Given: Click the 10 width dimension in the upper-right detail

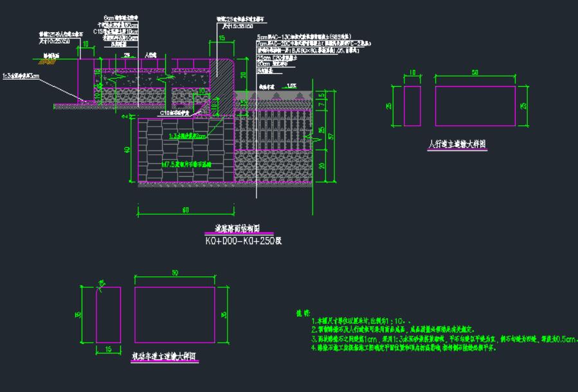Looking at the screenshot, I should click(411, 73).
